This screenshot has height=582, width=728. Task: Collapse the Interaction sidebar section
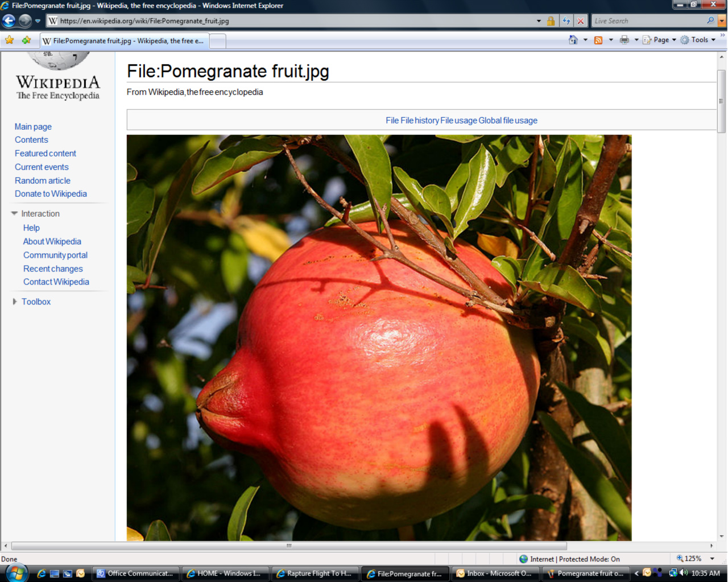coord(14,213)
